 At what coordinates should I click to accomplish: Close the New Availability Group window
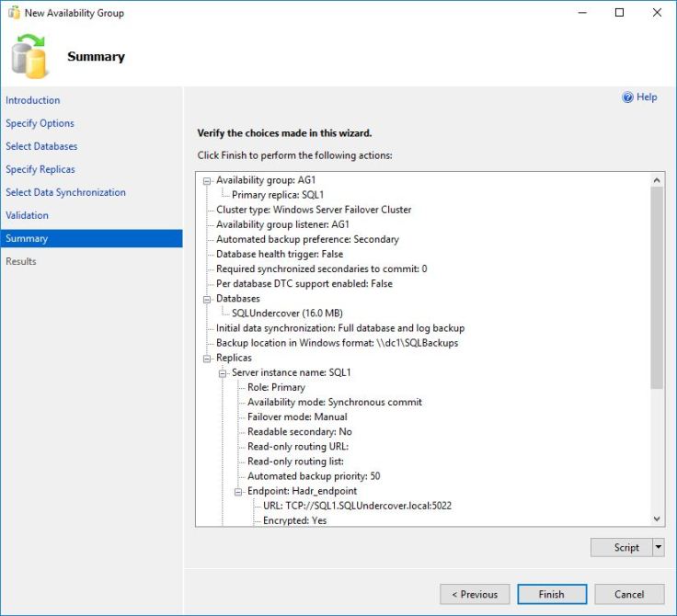coord(657,13)
